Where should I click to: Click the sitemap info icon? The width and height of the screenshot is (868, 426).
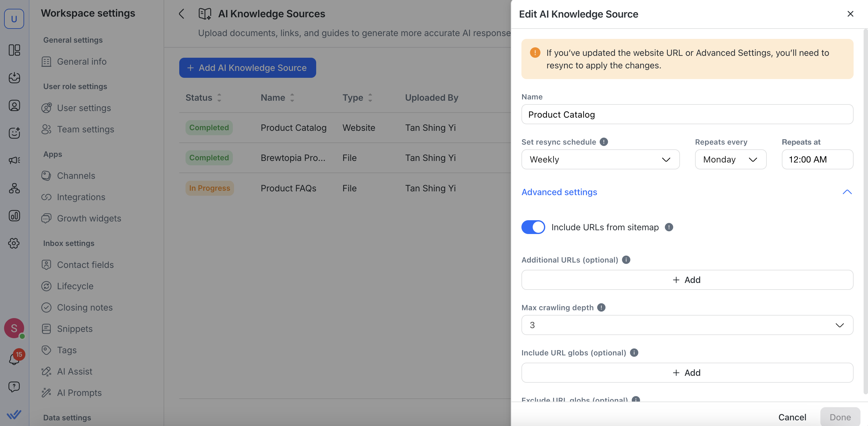[x=668, y=227]
